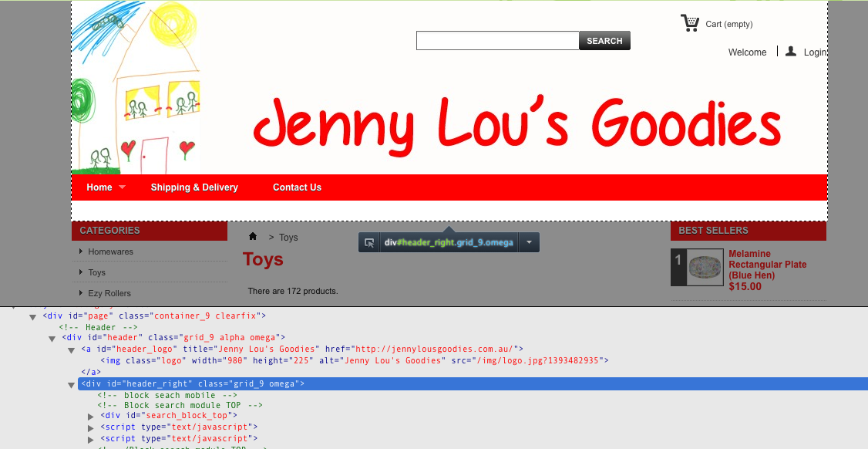Open Shipping & Delivery menu item
Image resolution: width=868 pixels, height=449 pixels.
pos(194,187)
